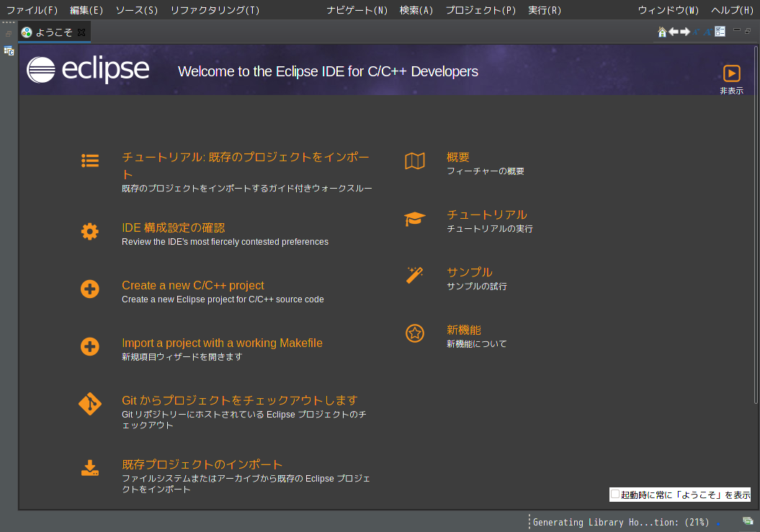Click the list icon beside import tutorial

coord(90,161)
